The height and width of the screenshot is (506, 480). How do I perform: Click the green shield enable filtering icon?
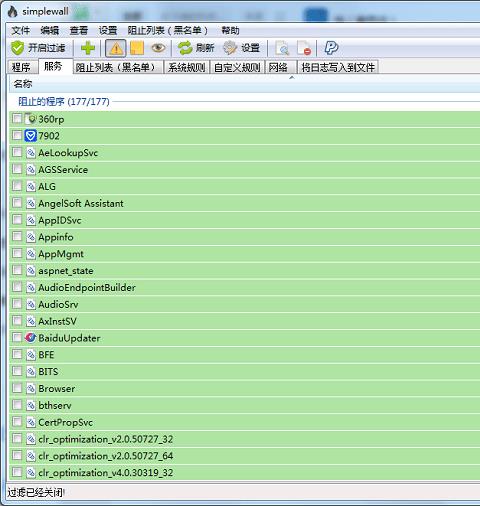(x=17, y=48)
